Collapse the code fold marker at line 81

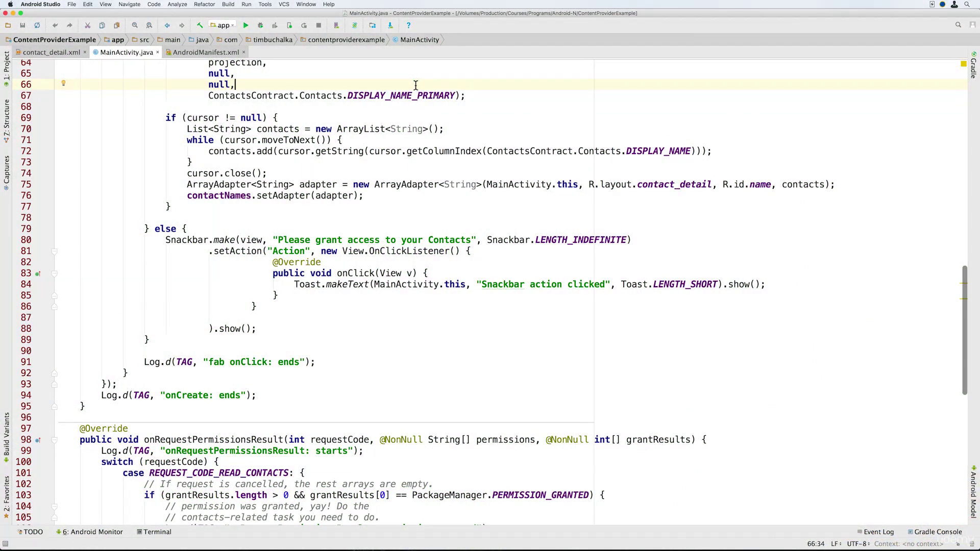(x=55, y=251)
